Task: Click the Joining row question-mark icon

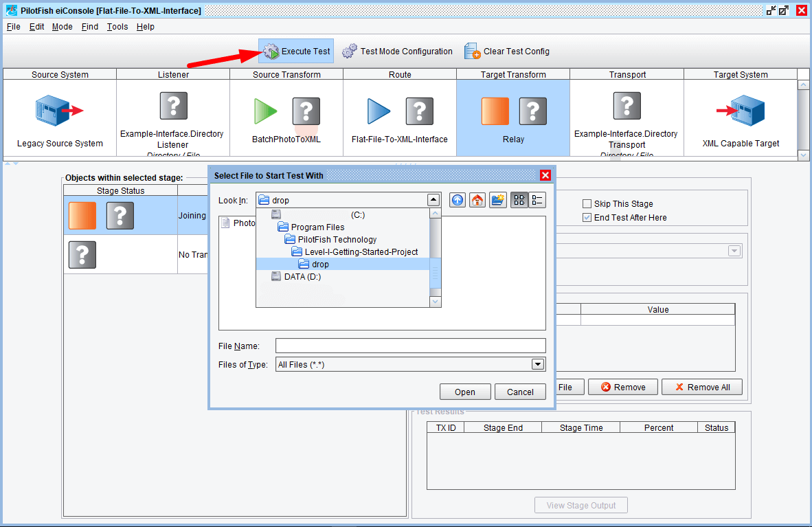Action: [x=120, y=216]
